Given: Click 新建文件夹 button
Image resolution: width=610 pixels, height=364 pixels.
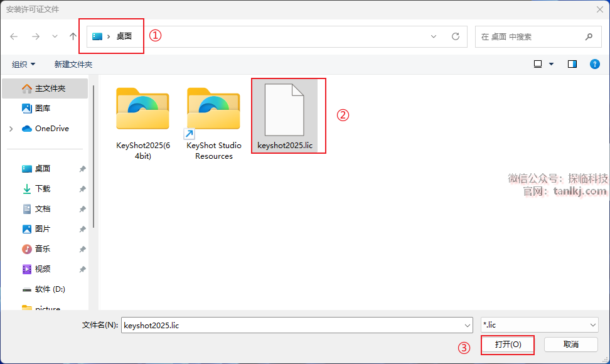Looking at the screenshot, I should 73,64.
